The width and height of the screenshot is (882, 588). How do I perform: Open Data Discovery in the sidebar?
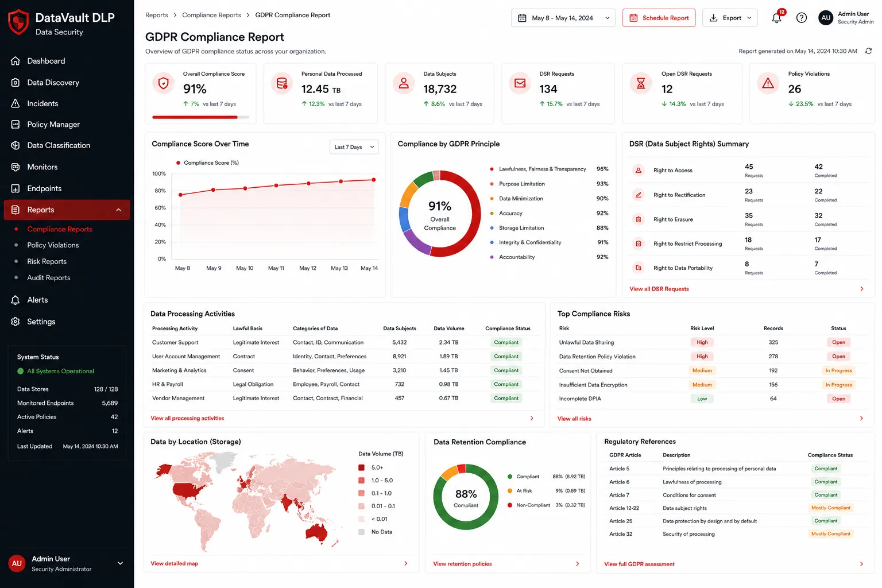[67, 83]
